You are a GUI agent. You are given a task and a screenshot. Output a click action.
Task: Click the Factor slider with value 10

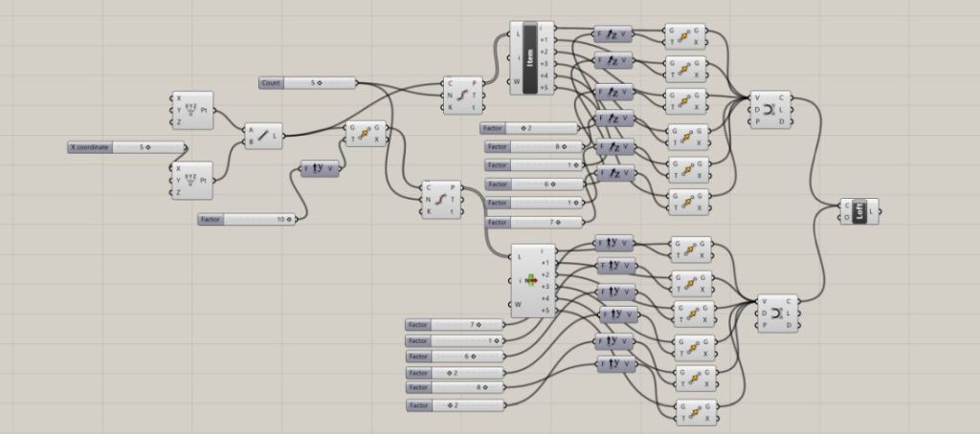tap(249, 219)
